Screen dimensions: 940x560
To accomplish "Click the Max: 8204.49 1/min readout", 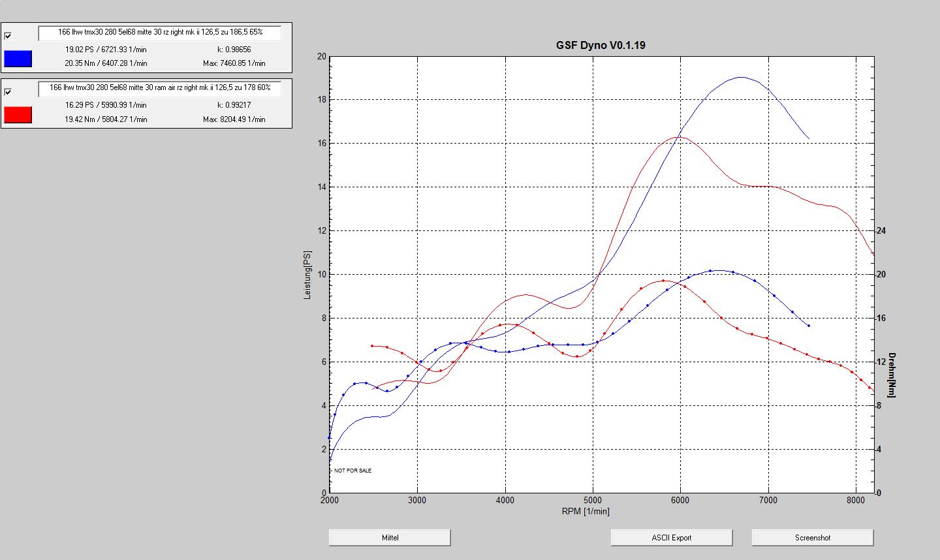I will (x=234, y=119).
